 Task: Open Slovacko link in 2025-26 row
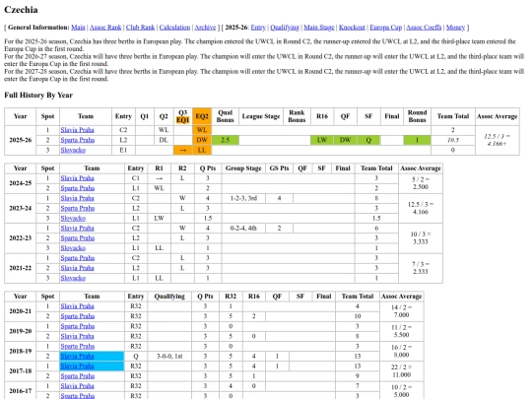pyautogui.click(x=73, y=150)
